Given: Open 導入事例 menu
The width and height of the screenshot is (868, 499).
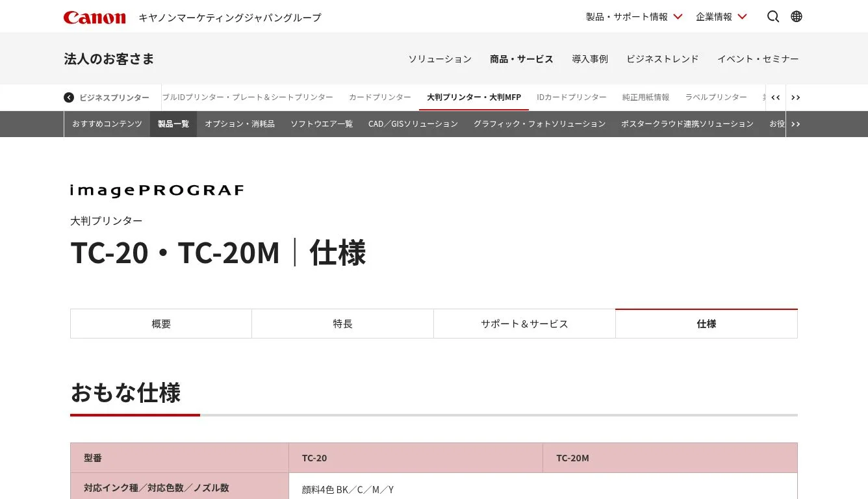Looking at the screenshot, I should pos(590,59).
